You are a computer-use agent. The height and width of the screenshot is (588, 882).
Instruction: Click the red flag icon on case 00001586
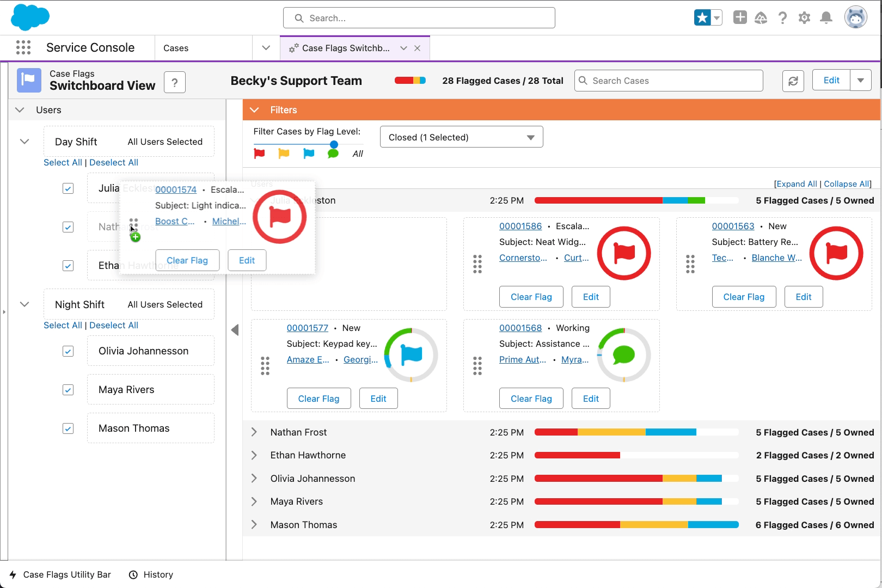pos(624,253)
